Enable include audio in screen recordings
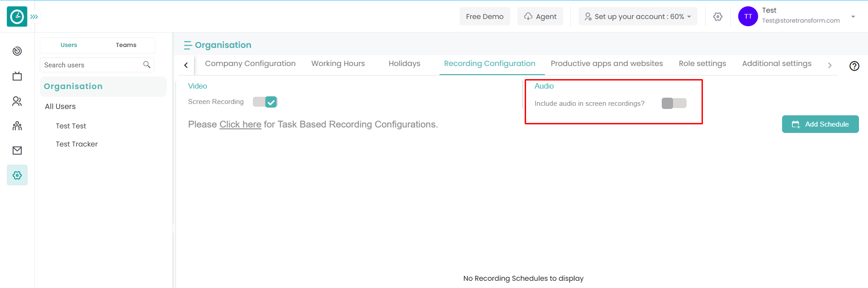 coord(674,104)
